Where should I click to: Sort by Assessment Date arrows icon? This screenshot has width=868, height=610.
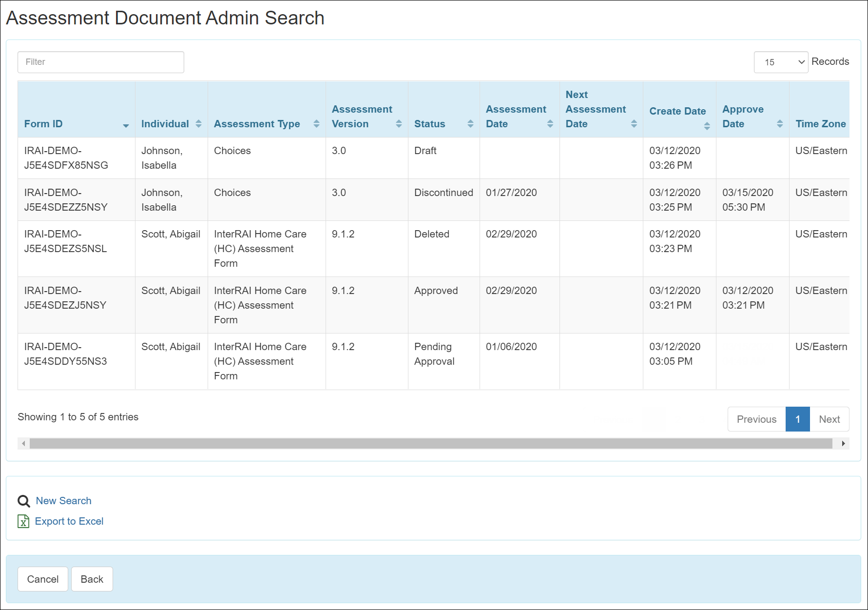click(x=550, y=124)
